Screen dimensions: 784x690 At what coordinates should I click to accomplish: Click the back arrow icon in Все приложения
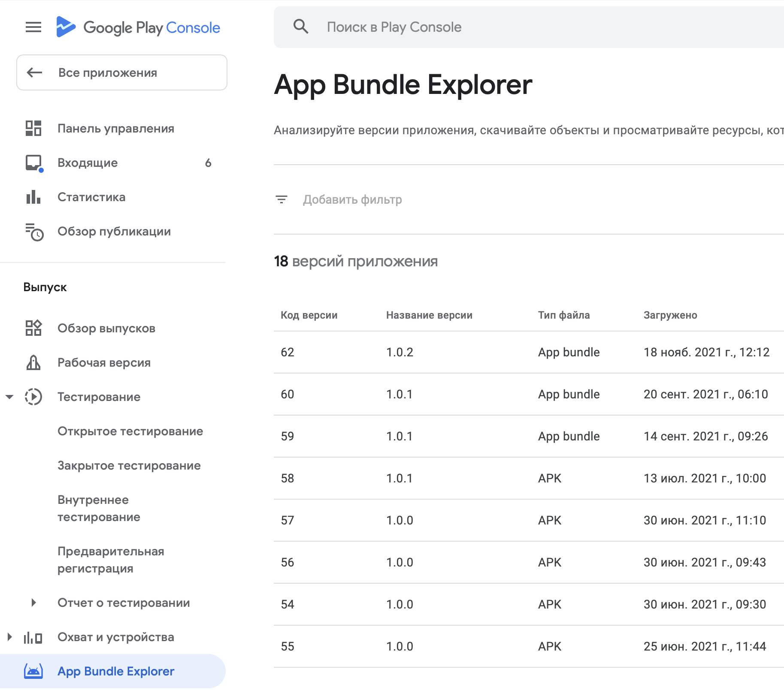[35, 72]
